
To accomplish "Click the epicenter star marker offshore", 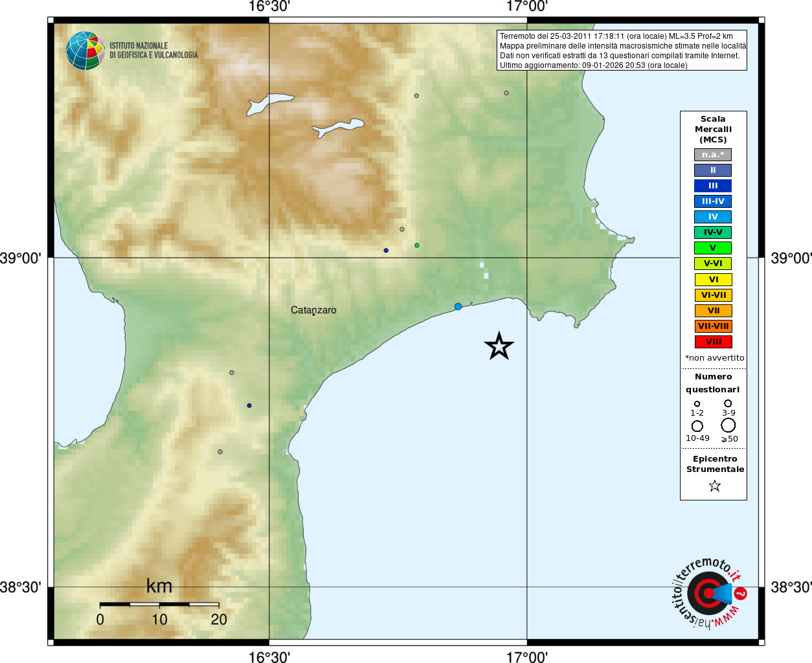I will (499, 346).
